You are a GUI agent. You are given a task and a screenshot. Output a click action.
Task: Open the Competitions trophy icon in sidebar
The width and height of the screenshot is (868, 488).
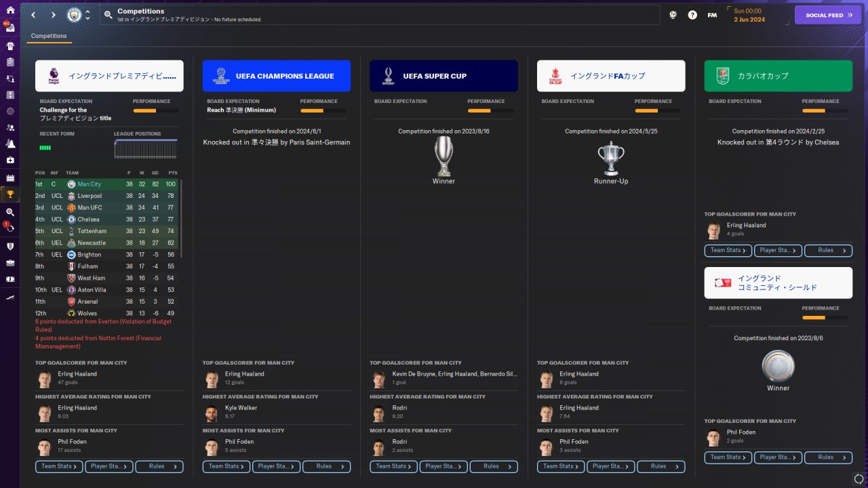click(10, 195)
